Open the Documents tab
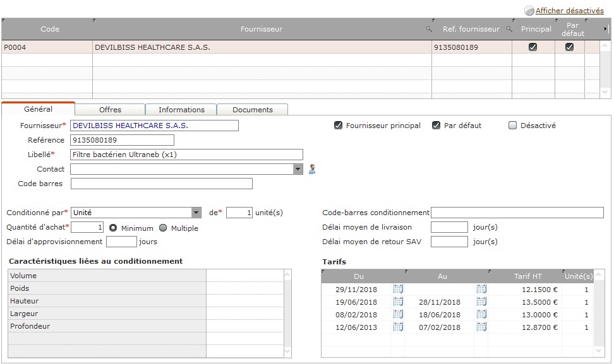This screenshot has height=364, width=614. [253, 110]
